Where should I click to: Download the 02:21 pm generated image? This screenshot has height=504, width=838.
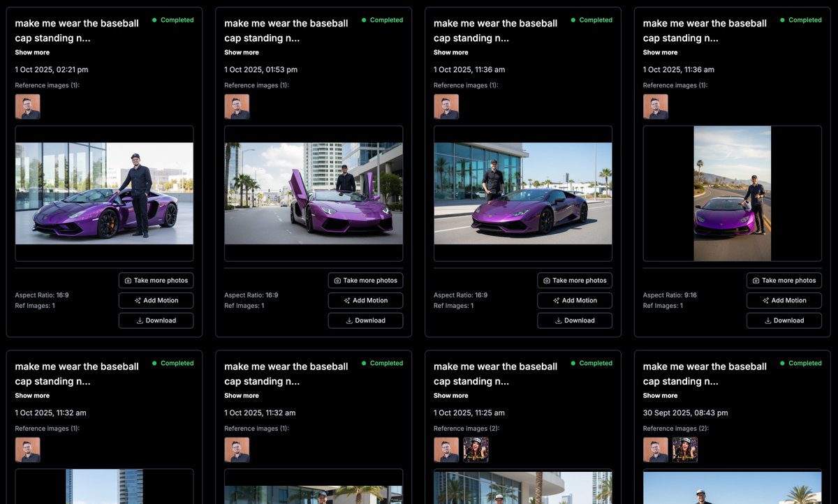click(x=156, y=320)
